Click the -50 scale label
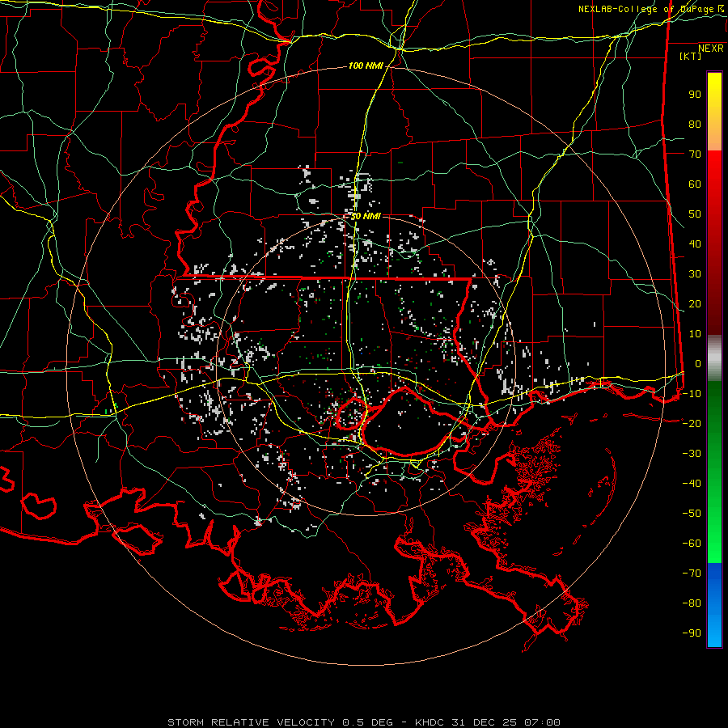 pyautogui.click(x=692, y=514)
